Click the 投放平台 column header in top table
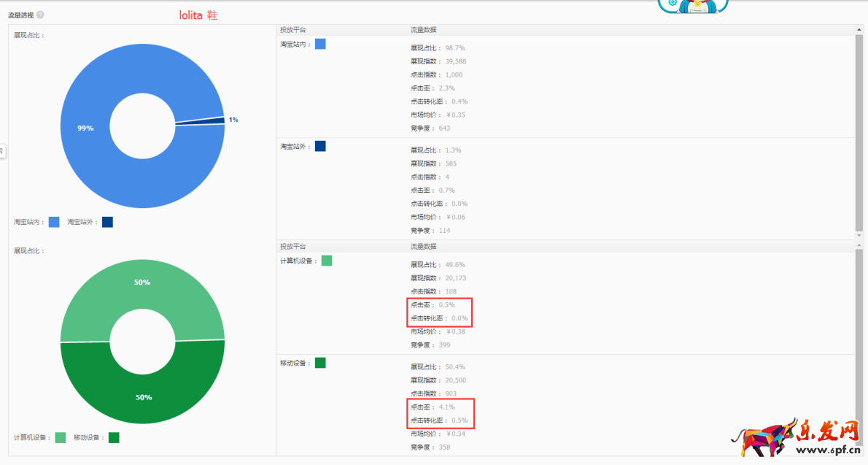This screenshot has height=465, width=868. click(x=293, y=30)
